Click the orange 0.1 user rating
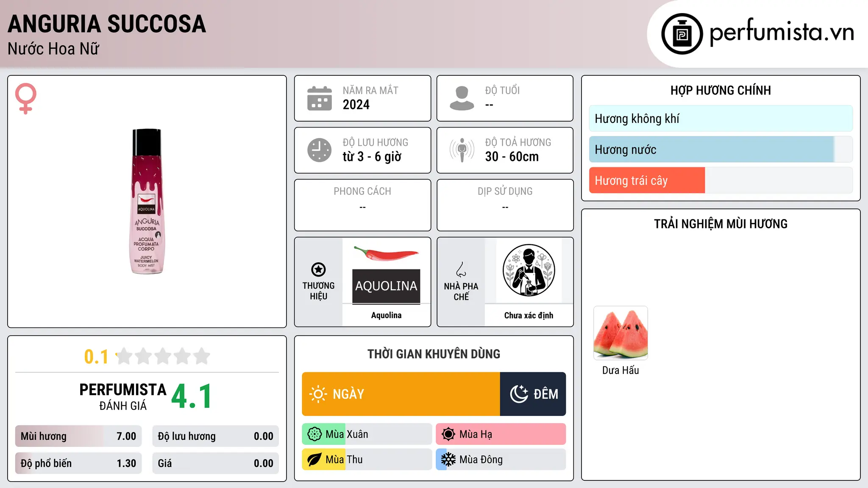Viewport: 868px width, 488px height. click(96, 357)
